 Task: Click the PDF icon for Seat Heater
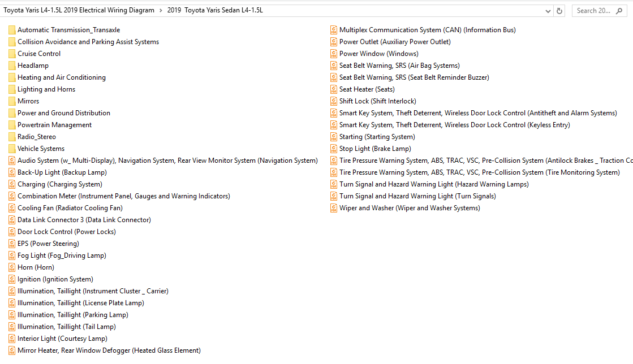pyautogui.click(x=334, y=89)
